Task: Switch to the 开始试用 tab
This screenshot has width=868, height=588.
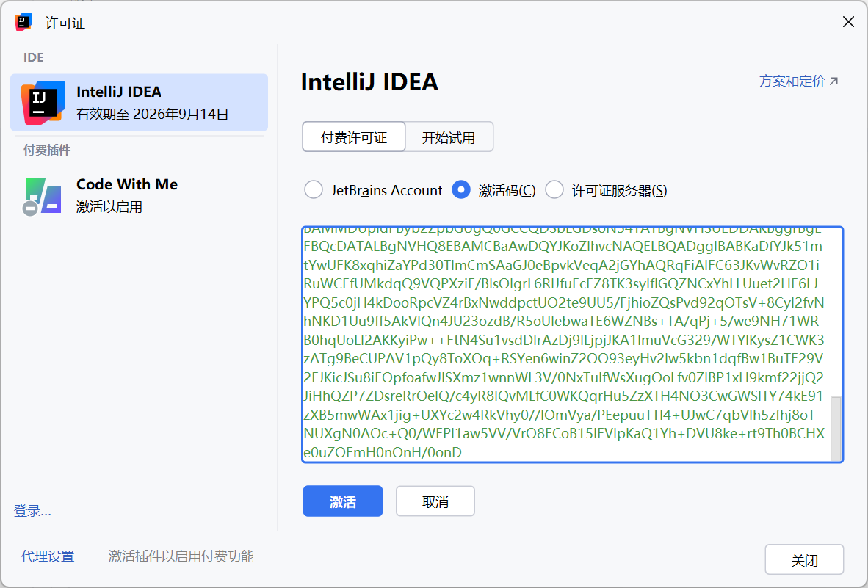Action: (449, 137)
